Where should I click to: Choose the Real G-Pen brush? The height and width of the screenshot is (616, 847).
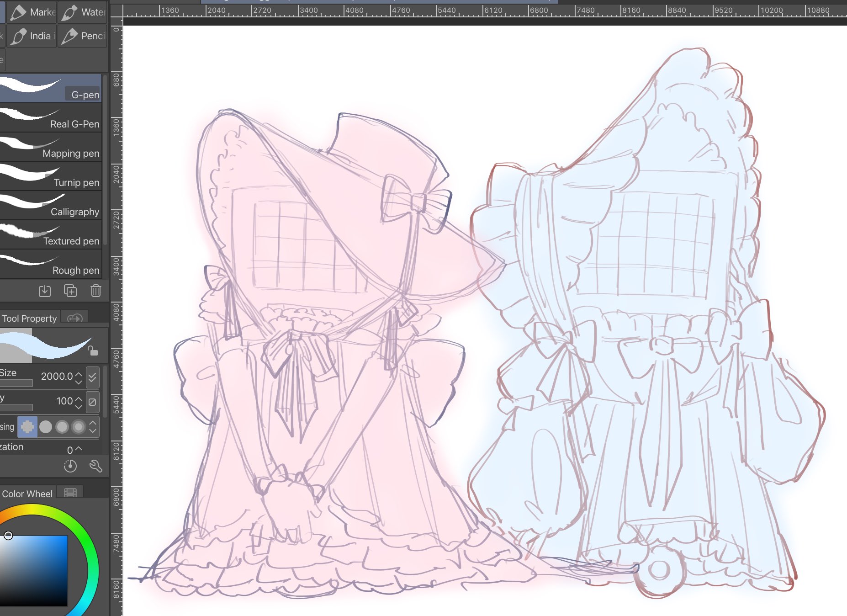point(50,118)
